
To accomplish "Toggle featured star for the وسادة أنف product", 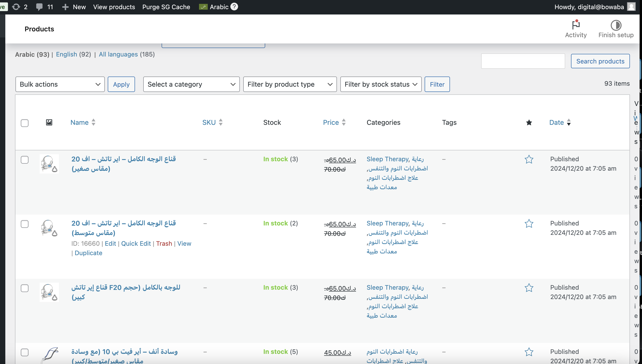I will 529,352.
